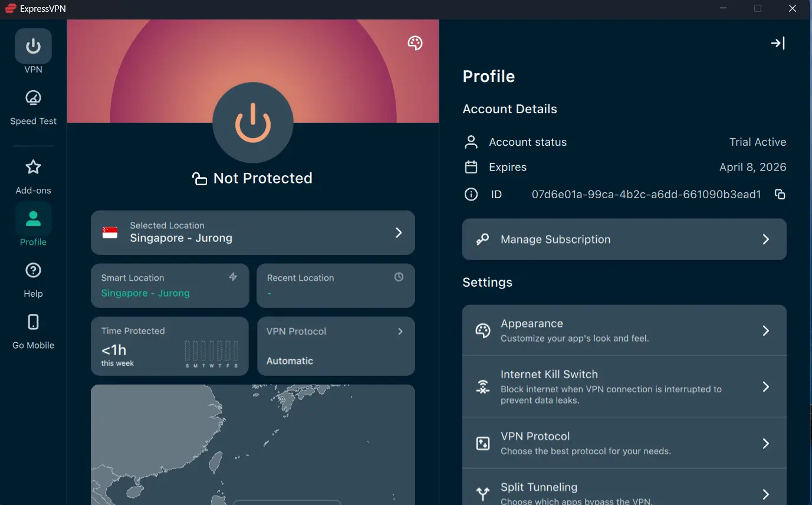The image size is (812, 505).
Task: Connect to Smart Location Singapore - Jurong
Action: [170, 286]
